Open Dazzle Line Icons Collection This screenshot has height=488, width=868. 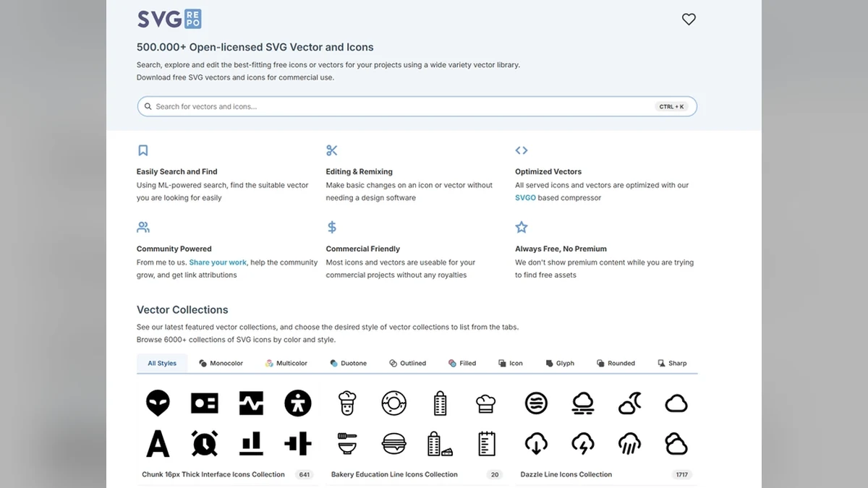tap(566, 474)
